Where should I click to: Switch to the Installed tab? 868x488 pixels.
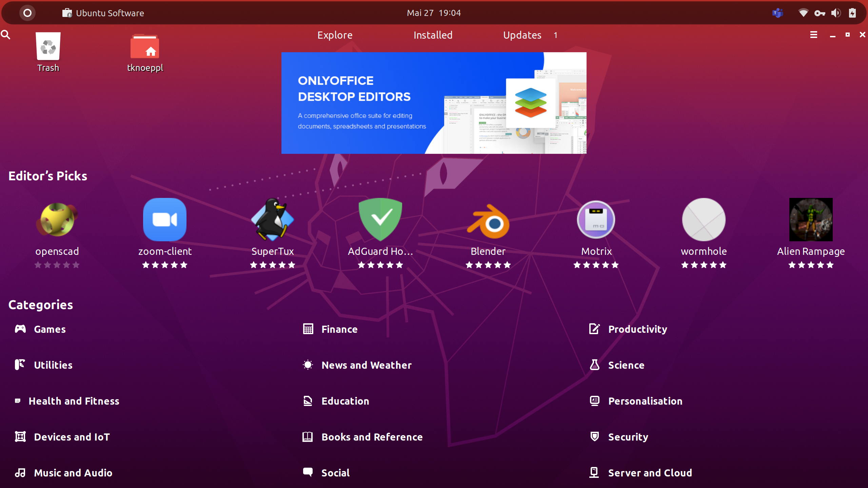(x=433, y=35)
